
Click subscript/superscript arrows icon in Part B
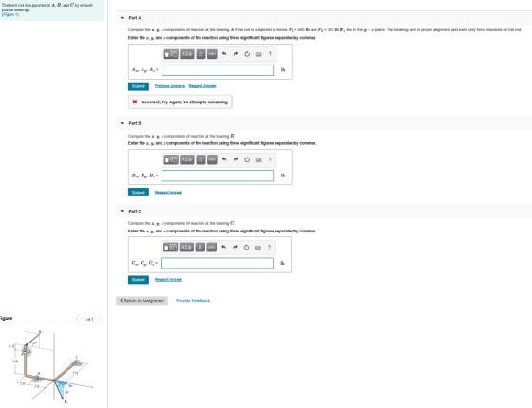point(200,159)
